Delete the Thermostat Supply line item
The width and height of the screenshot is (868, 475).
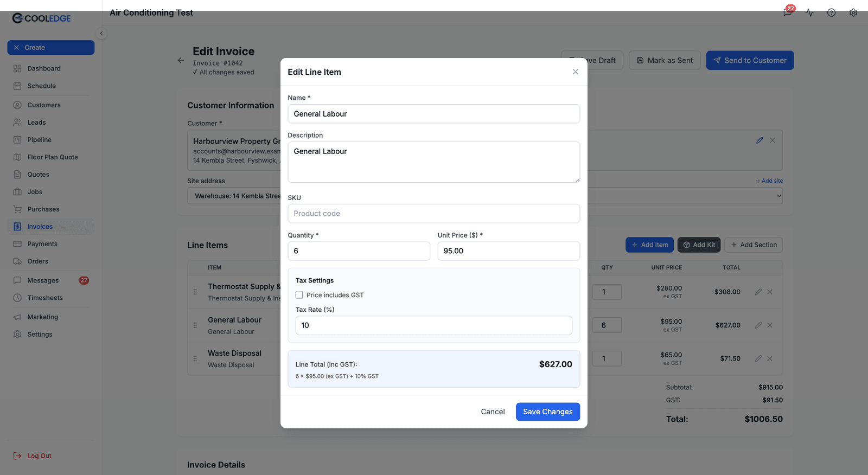(770, 292)
